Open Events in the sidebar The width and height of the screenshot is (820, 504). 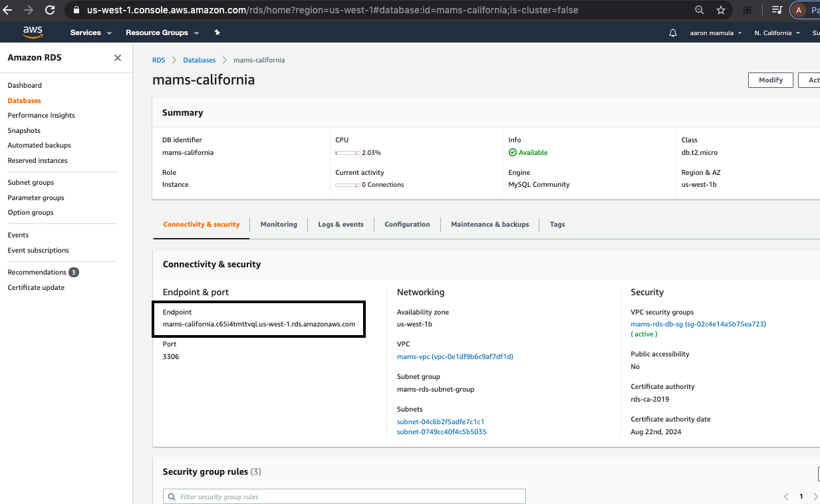[x=18, y=235]
